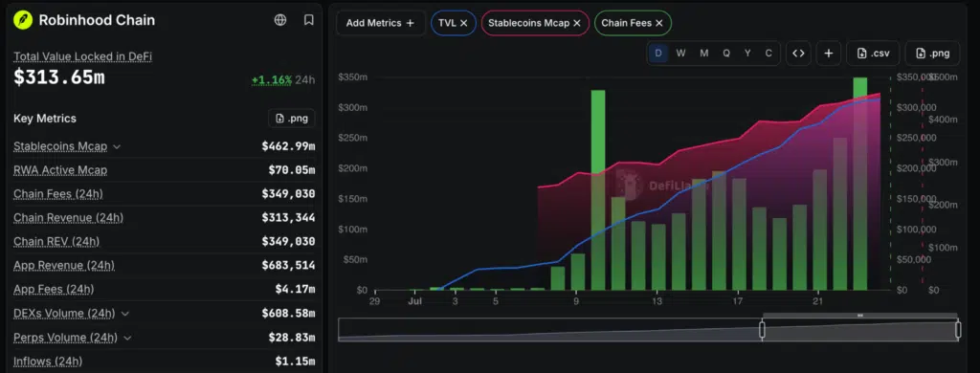Expand the Stablecoins Mcap chevron

pyautogui.click(x=117, y=147)
